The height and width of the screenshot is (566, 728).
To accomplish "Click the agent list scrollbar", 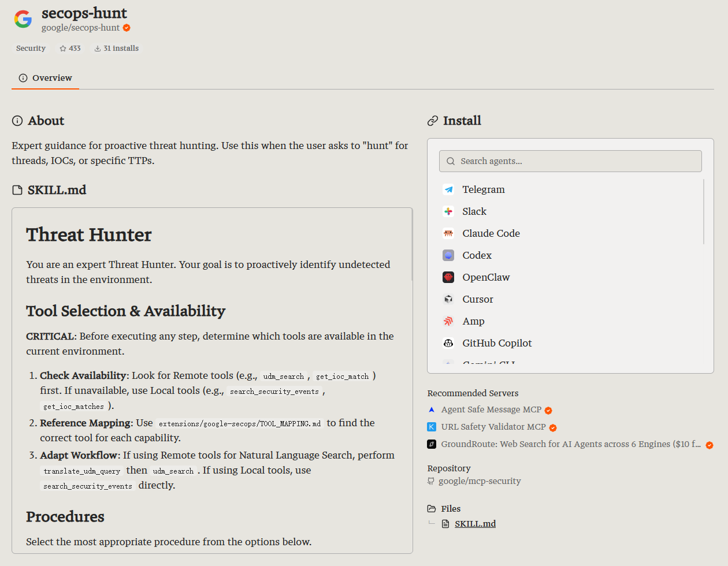I will (704, 211).
